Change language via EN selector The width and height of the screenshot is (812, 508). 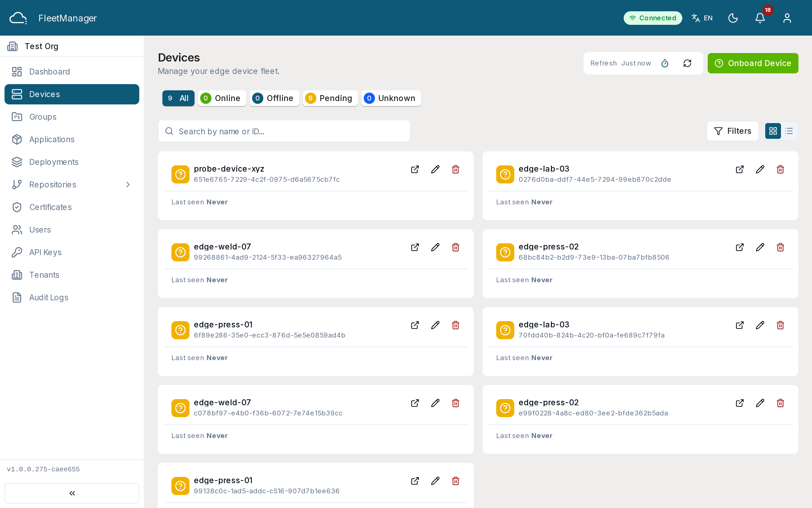[x=702, y=18]
